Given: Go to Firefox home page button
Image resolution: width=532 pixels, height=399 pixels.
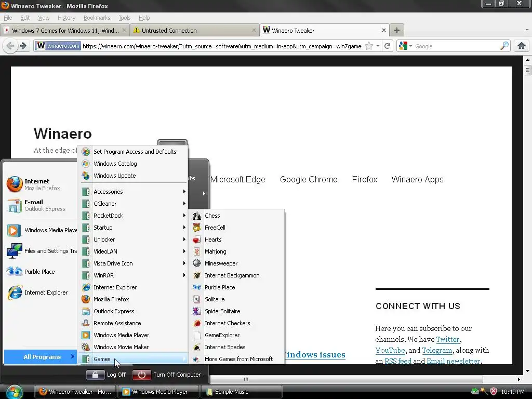Looking at the screenshot, I should [x=522, y=46].
